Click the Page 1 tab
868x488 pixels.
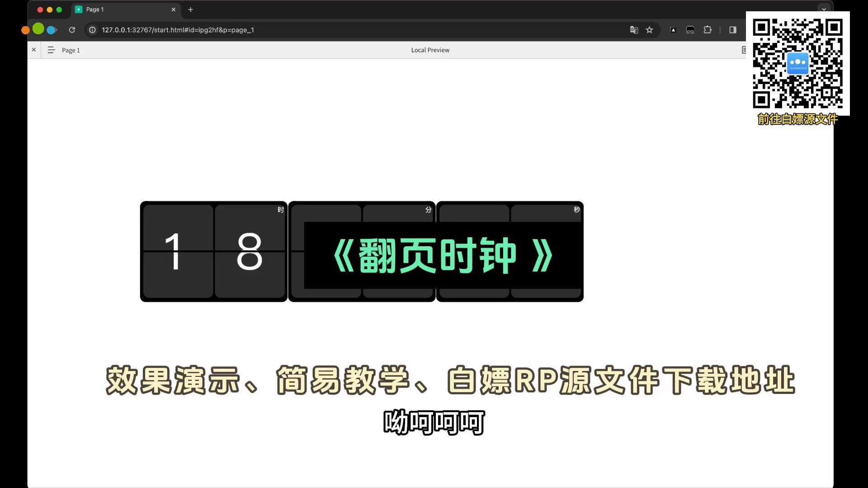pos(119,9)
